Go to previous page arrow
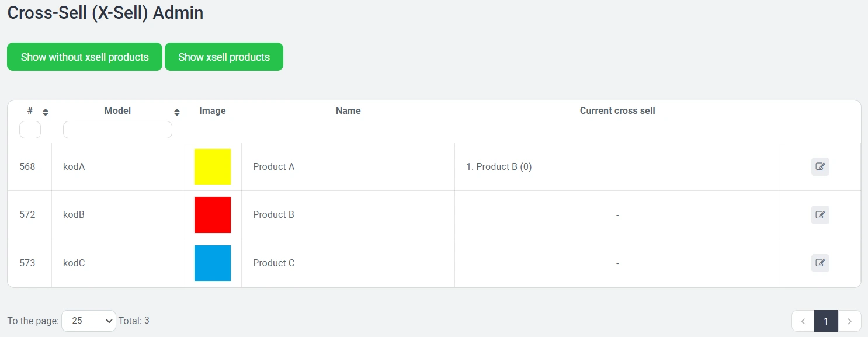This screenshot has height=337, width=868. click(803, 321)
